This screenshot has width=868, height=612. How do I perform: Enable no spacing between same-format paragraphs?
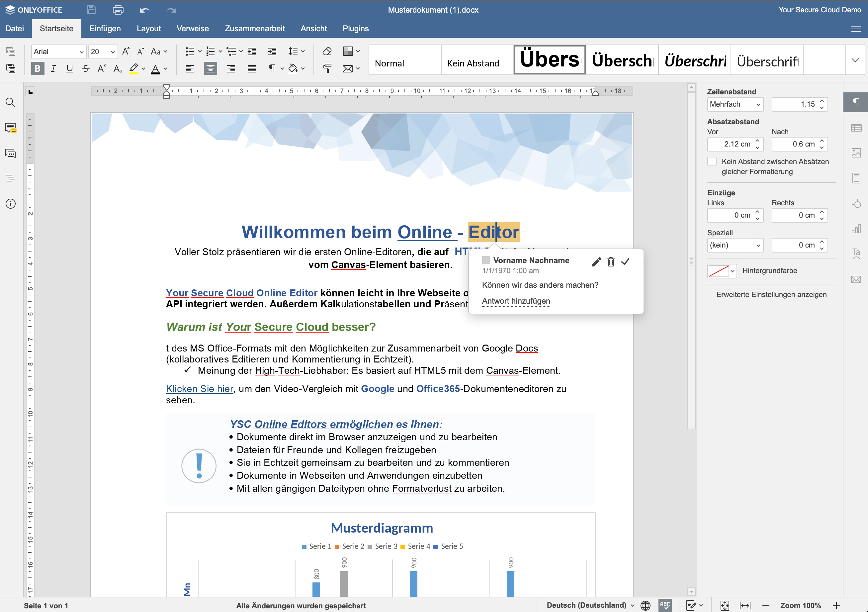pyautogui.click(x=712, y=161)
